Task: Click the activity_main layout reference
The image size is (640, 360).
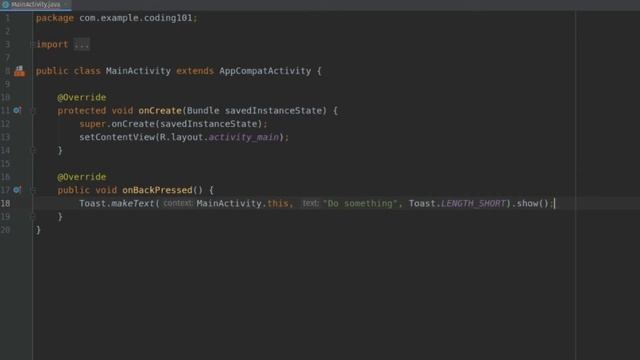Action: coord(243,137)
